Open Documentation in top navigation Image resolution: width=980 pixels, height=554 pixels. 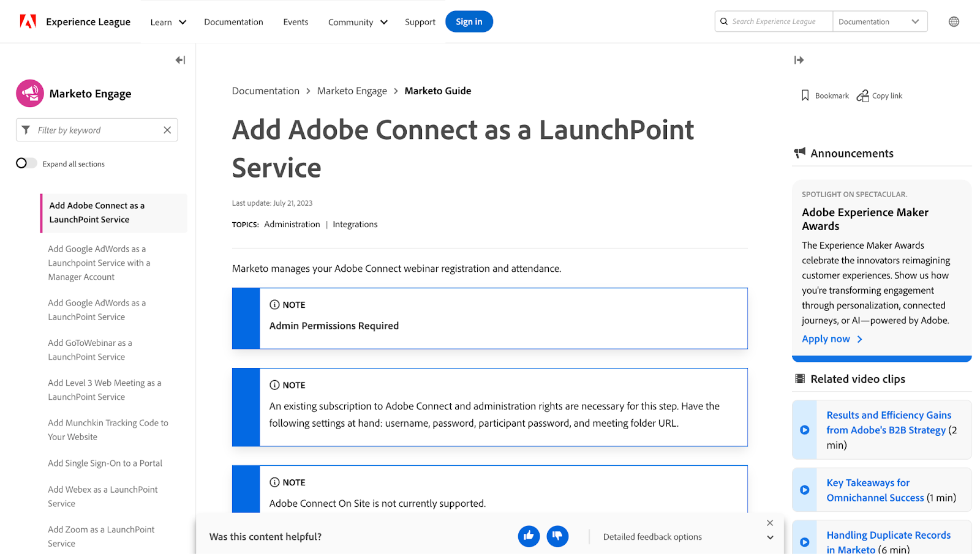tap(233, 22)
